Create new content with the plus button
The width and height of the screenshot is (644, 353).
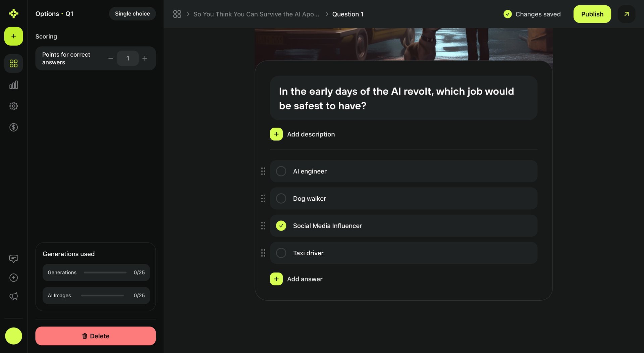click(13, 36)
